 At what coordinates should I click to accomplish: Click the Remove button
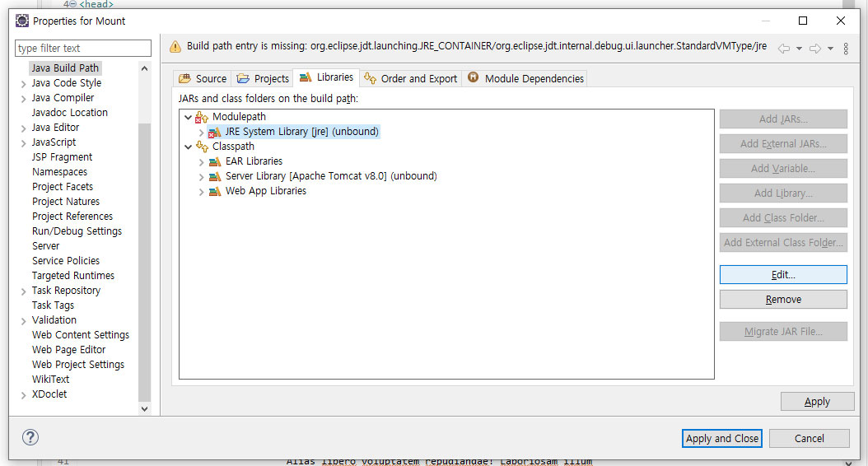(783, 300)
